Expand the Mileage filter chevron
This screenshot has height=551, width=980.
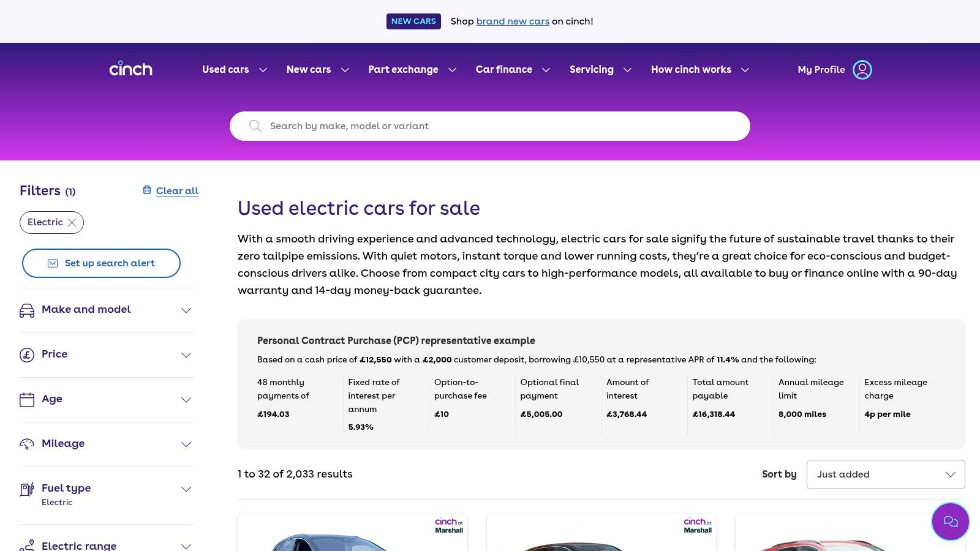tap(186, 444)
